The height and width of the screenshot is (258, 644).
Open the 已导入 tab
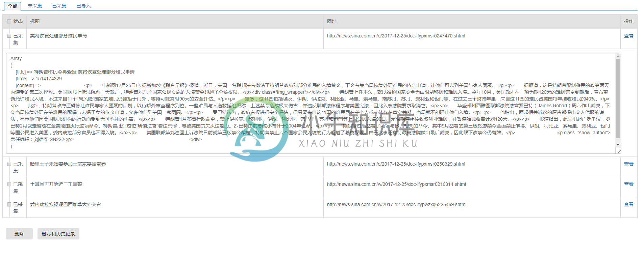tap(83, 6)
